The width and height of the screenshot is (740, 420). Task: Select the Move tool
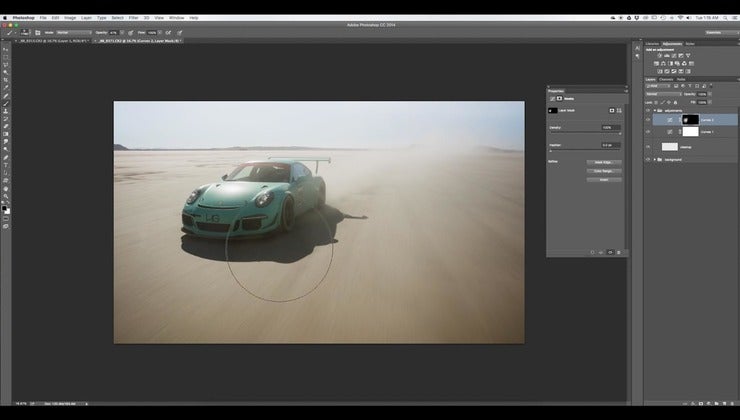[x=6, y=49]
